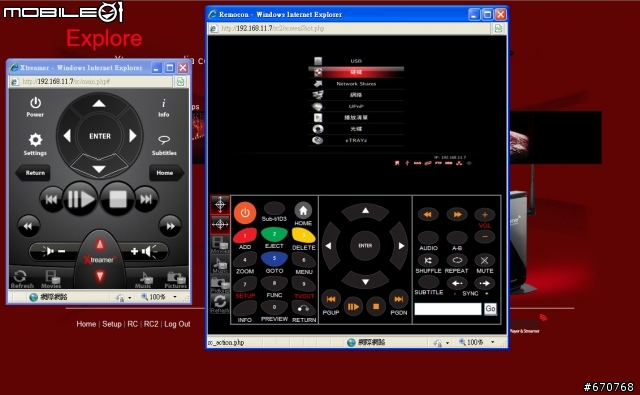Click left arrow on Xtreamer window d-pad
Screen dimensions: 640x395
tap(67, 135)
